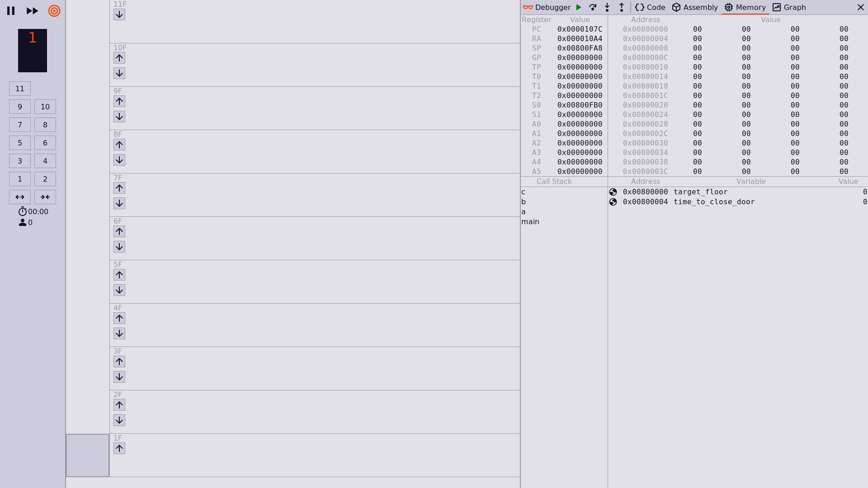
Task: Open the Graph view
Action: pos(789,7)
